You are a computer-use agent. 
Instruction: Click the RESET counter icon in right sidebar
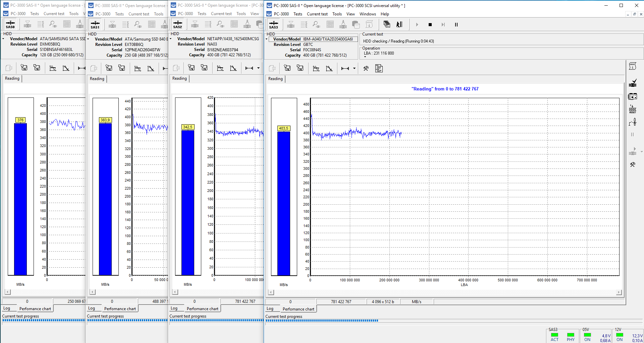click(x=633, y=109)
